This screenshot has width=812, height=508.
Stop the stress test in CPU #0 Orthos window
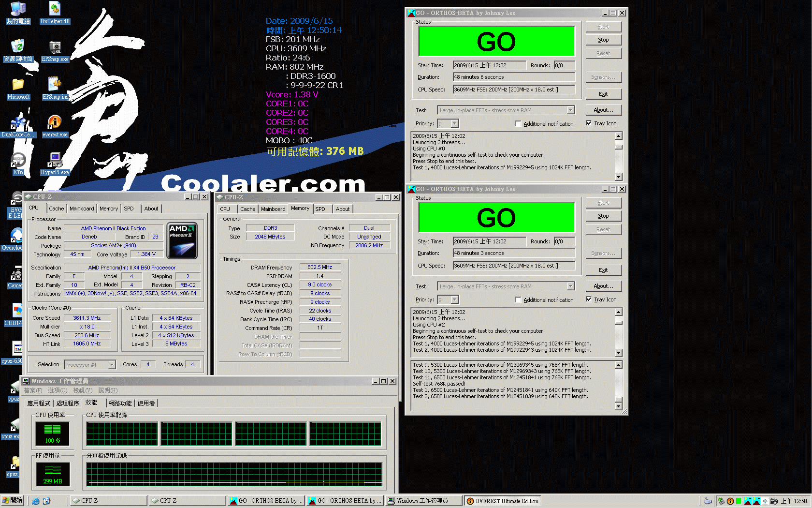[603, 40]
